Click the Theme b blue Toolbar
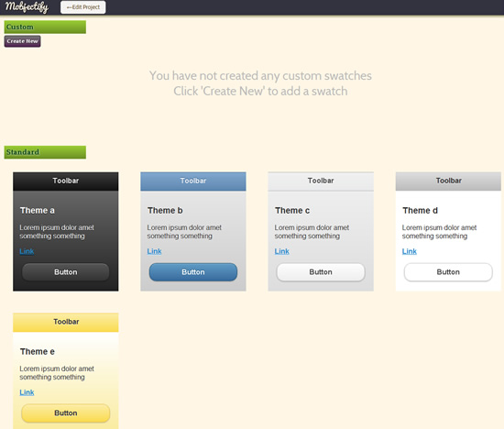The image size is (504, 429). point(193,181)
